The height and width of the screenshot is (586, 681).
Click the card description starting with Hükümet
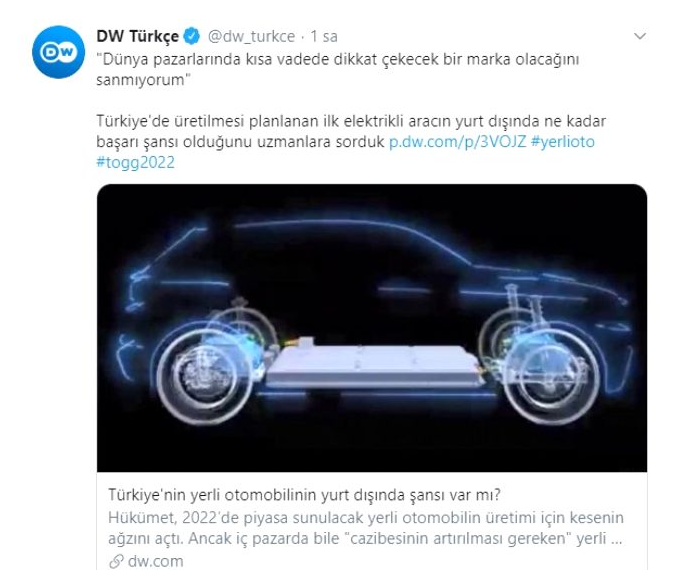[366, 528]
